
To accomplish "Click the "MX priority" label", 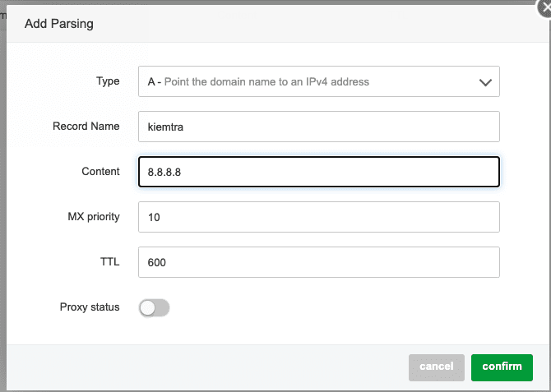I will pyautogui.click(x=93, y=217).
